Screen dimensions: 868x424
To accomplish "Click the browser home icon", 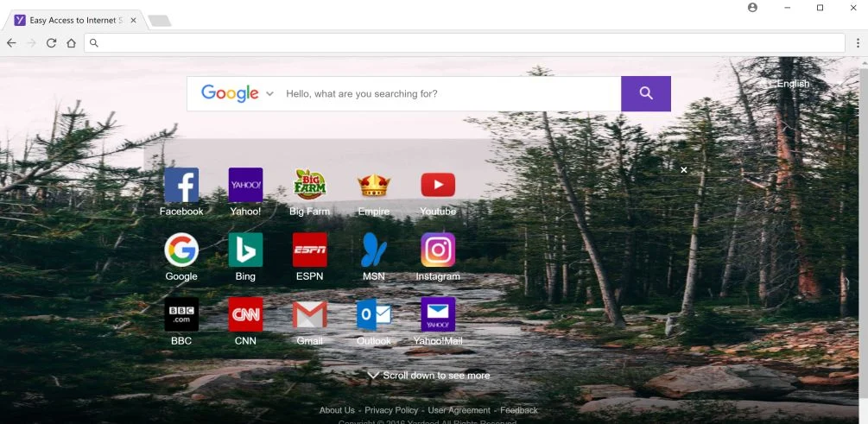I will (x=72, y=43).
